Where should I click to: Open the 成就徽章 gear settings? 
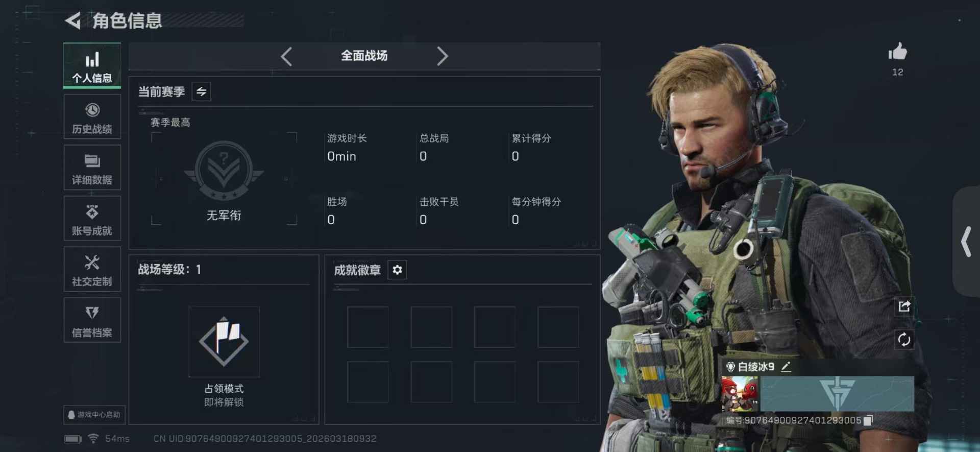397,270
